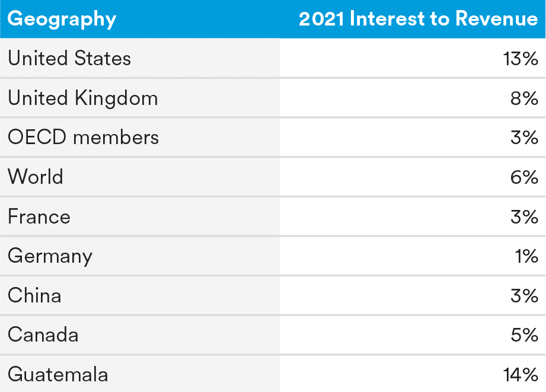Select the 3% value for China
This screenshot has height=392, width=546.
(x=524, y=295)
